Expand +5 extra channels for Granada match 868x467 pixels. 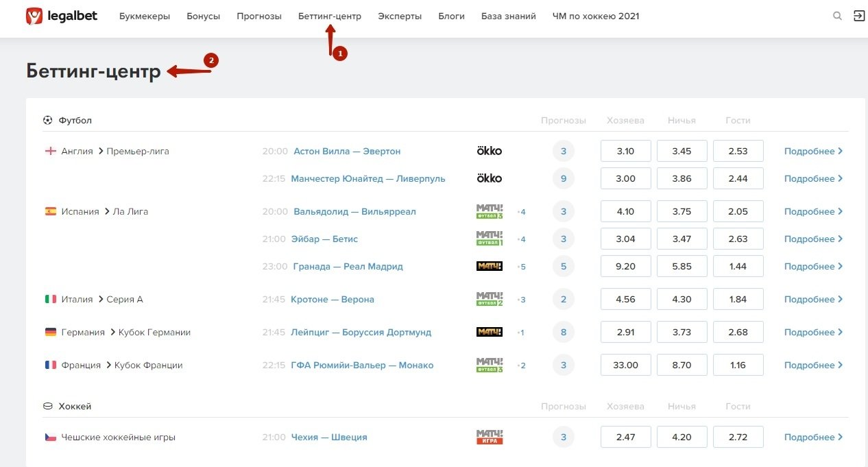521,267
